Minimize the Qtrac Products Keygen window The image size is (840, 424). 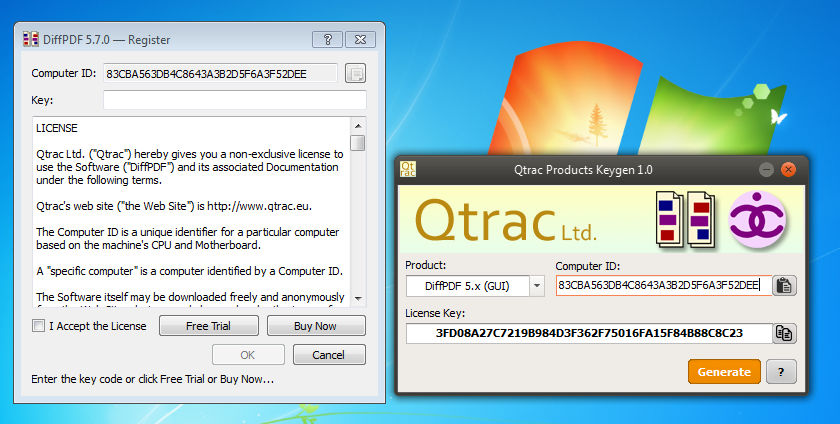click(x=767, y=170)
